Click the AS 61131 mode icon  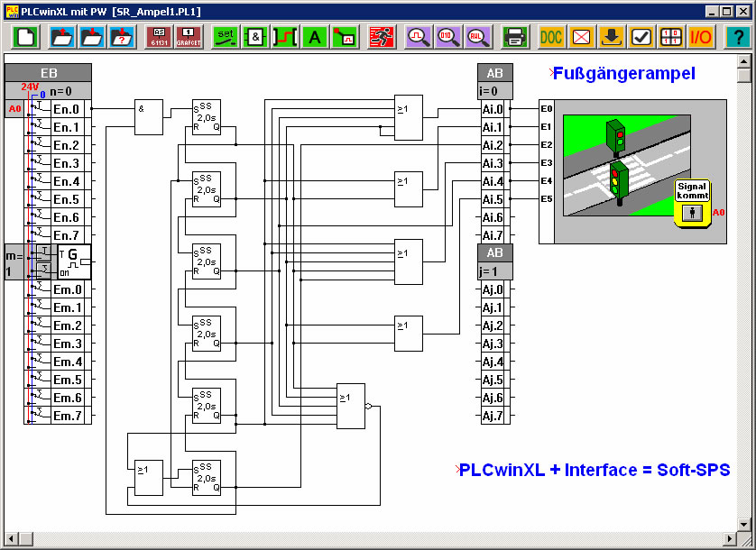point(159,37)
